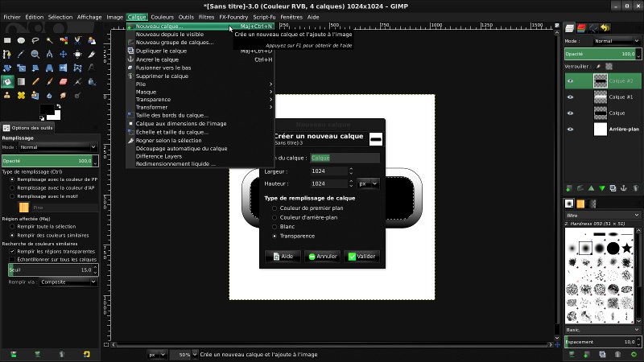The image size is (644, 362).
Task: Select the Rotate tool
Action: pyautogui.click(x=7, y=68)
